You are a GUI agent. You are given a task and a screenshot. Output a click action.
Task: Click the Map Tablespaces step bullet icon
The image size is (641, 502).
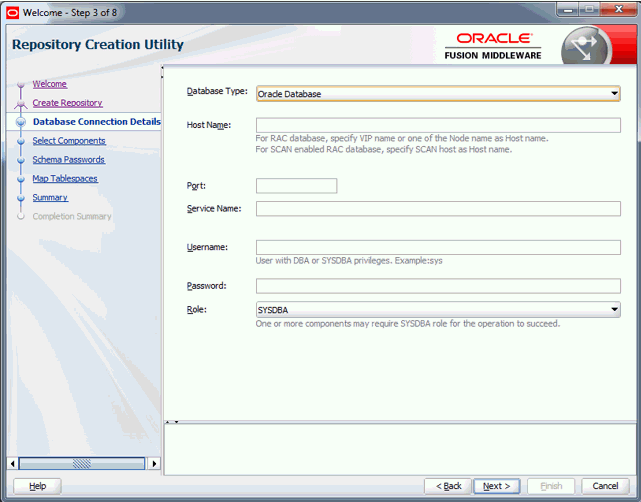tap(21, 179)
